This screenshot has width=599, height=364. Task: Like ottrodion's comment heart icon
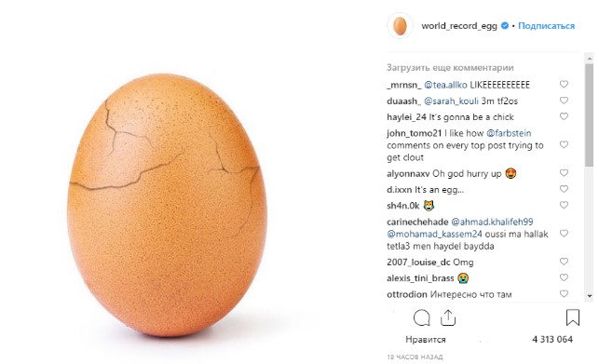(564, 293)
